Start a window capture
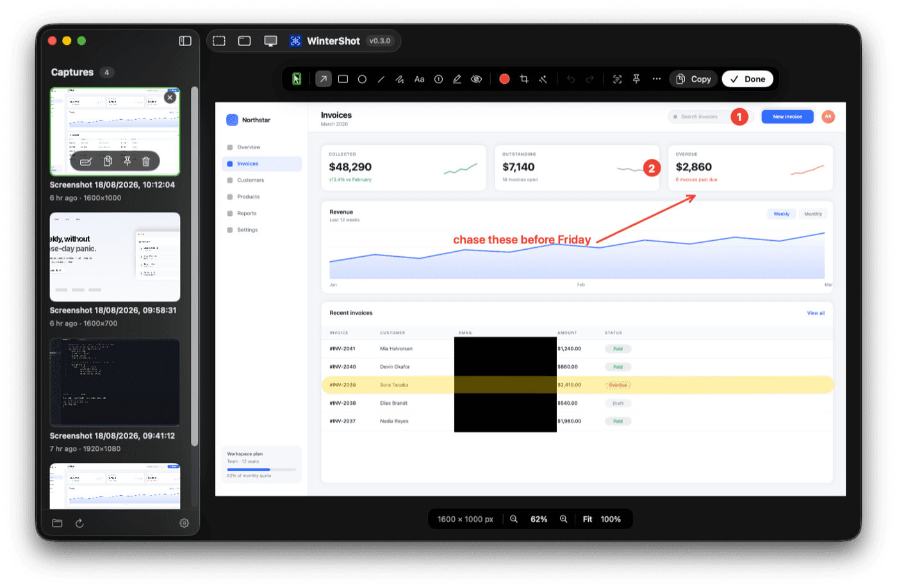 (x=244, y=41)
